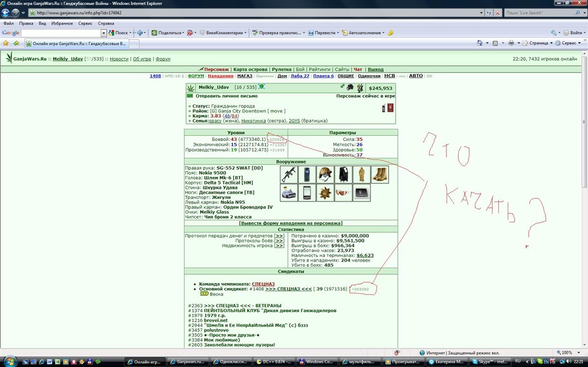Switch to DC++ 0.674 taskbar window

pyautogui.click(x=274, y=362)
